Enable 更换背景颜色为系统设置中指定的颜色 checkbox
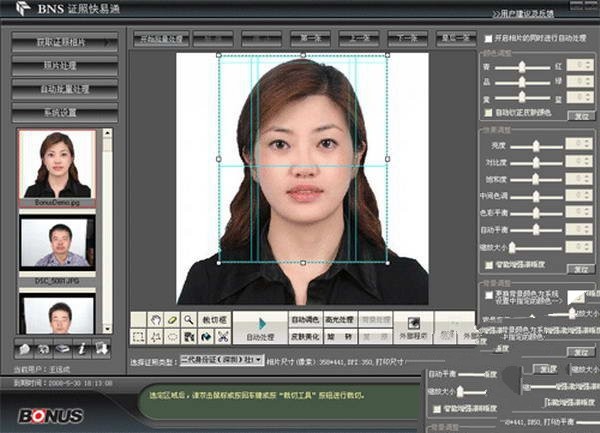Viewport: 600px width, 433px height. point(489,295)
